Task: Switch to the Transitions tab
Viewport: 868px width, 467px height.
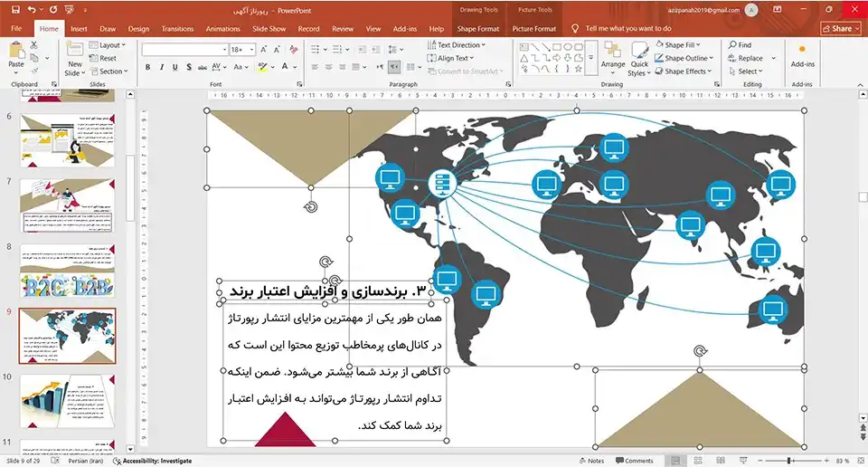Action: pos(177,29)
